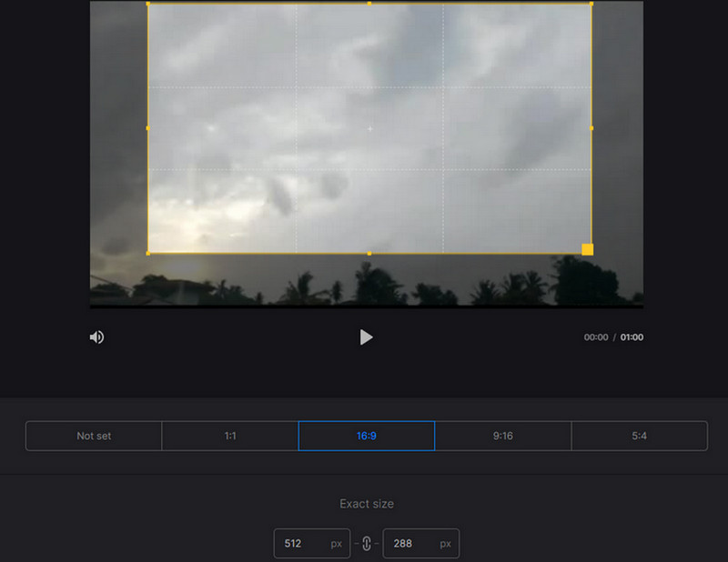This screenshot has height=562, width=728.
Task: Click the crop center crosshair marker
Action: pyautogui.click(x=370, y=128)
